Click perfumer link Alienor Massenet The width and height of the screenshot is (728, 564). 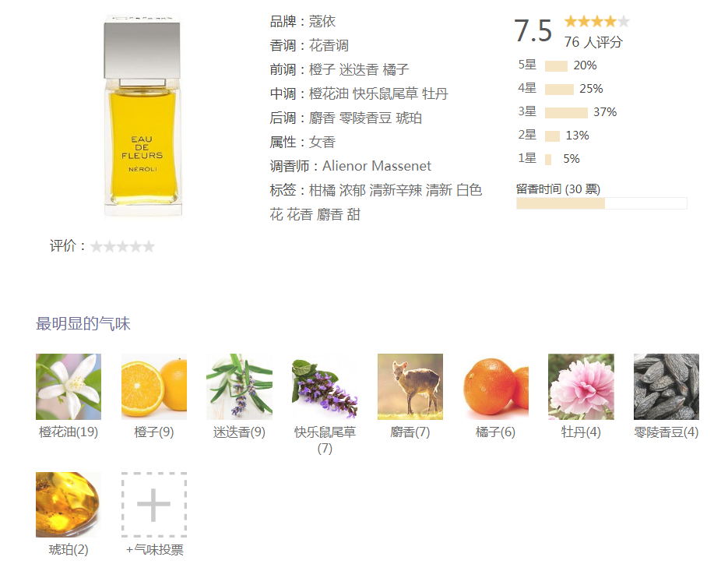(x=377, y=166)
